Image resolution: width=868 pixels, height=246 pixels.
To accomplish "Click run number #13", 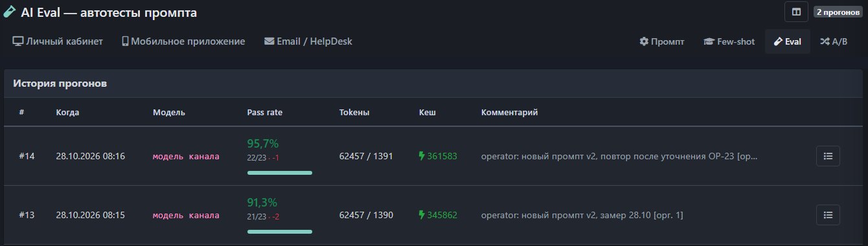I will coord(27,215).
